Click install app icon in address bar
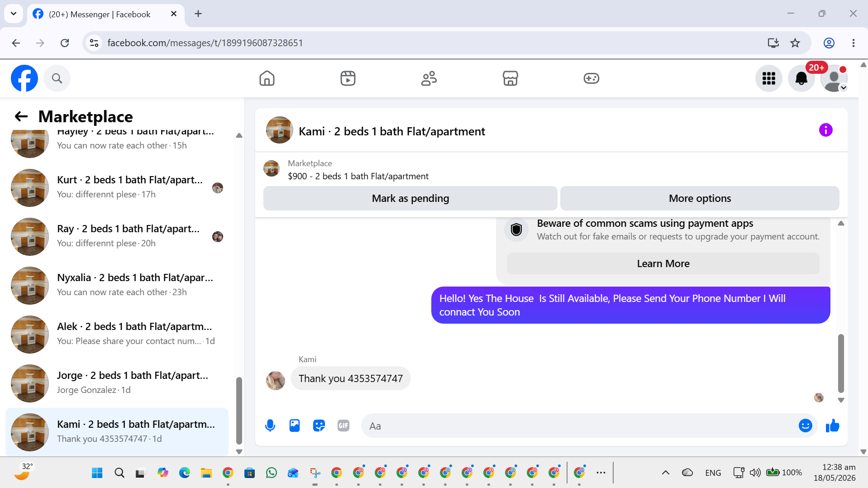Image resolution: width=868 pixels, height=488 pixels. click(x=773, y=43)
